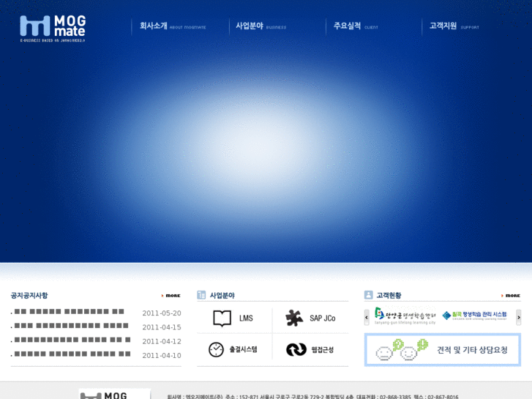Select the 웹접근성 circular arrows icon
The height and width of the screenshot is (399, 532).
click(296, 349)
